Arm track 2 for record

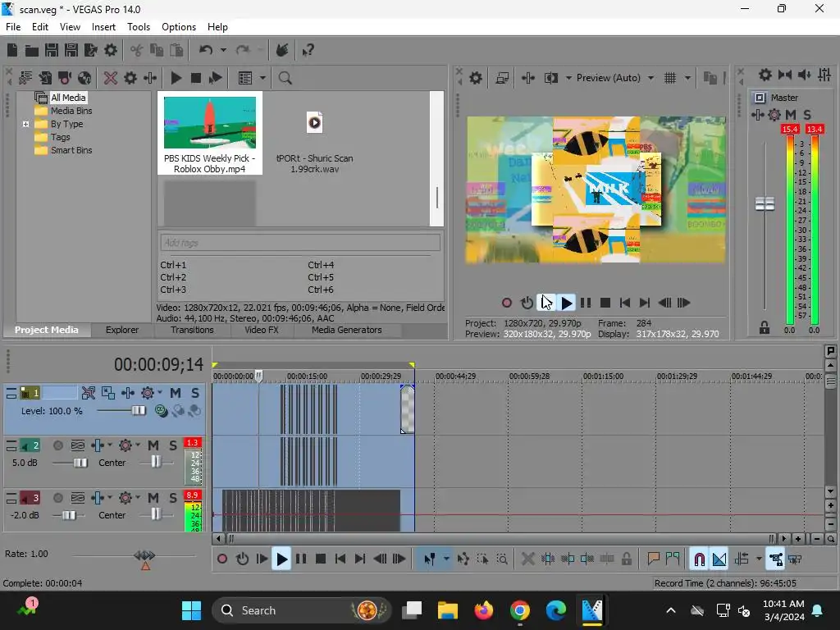[58, 445]
